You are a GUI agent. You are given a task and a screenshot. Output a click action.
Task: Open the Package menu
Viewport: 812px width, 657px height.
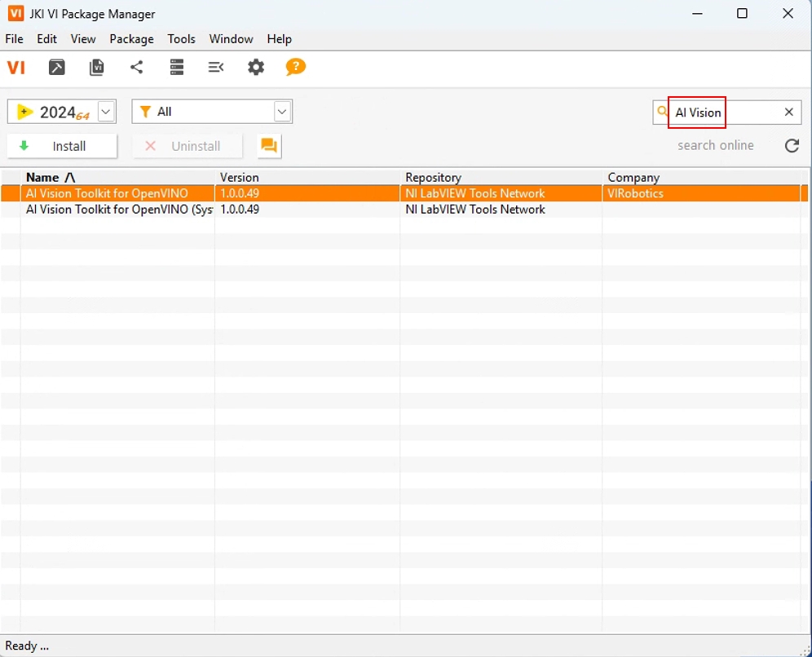click(131, 39)
